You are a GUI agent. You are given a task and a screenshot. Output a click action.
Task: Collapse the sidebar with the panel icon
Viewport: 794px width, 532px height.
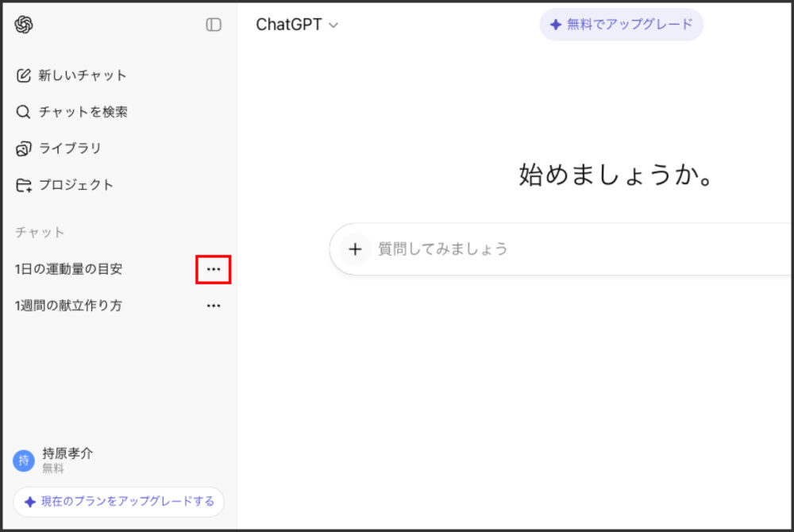pyautogui.click(x=213, y=25)
